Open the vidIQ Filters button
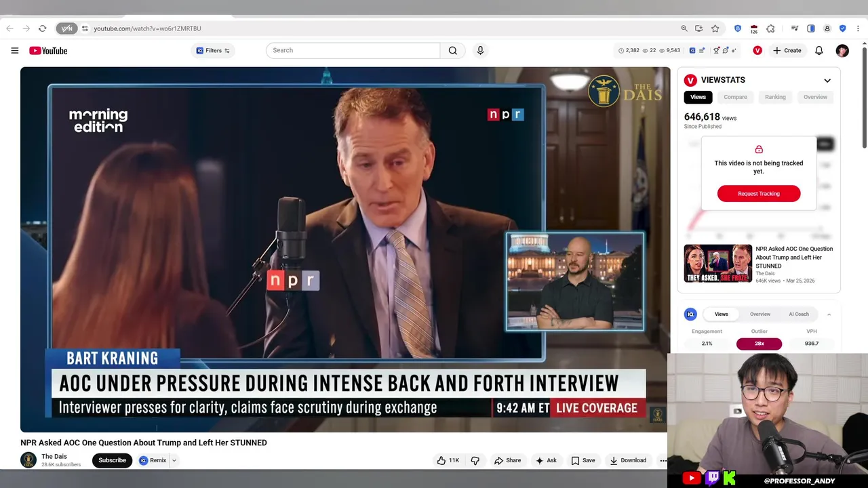 tap(213, 51)
